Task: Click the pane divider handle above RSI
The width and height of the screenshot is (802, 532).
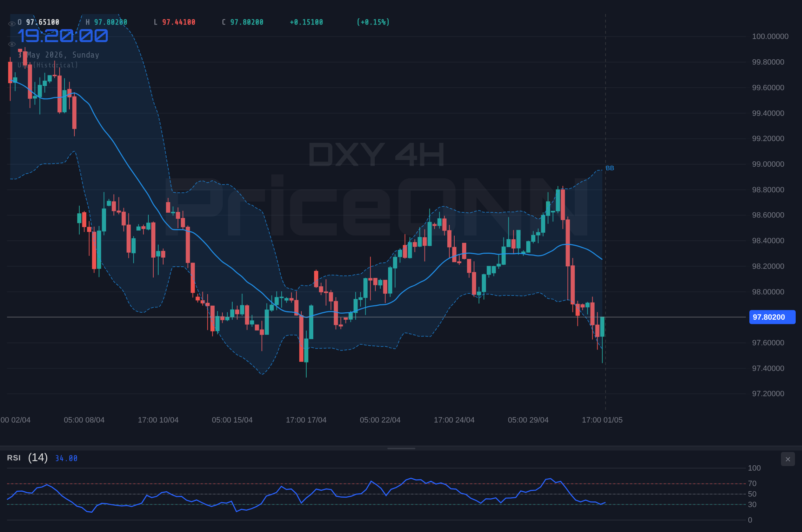Action: 401,448
